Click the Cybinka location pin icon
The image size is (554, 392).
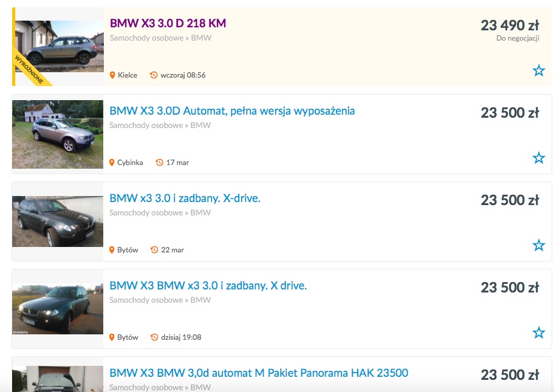pyautogui.click(x=112, y=163)
